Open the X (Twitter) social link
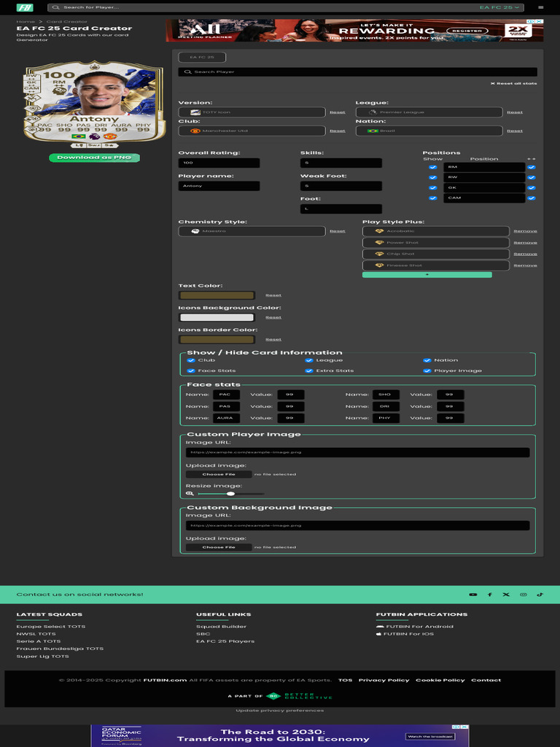560x747 pixels. point(506,595)
